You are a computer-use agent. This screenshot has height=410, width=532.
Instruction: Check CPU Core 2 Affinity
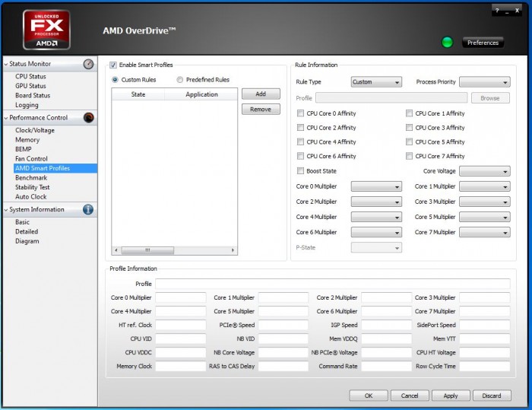(300, 127)
